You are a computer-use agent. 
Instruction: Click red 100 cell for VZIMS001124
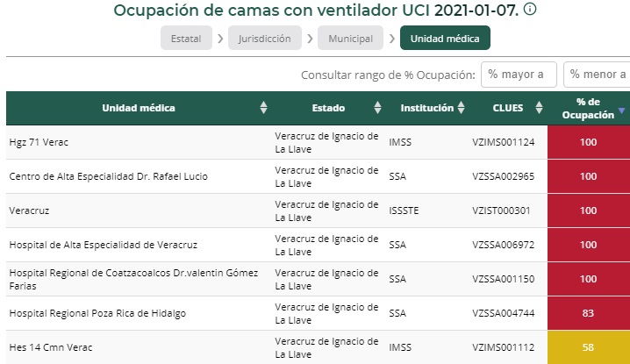pos(588,142)
